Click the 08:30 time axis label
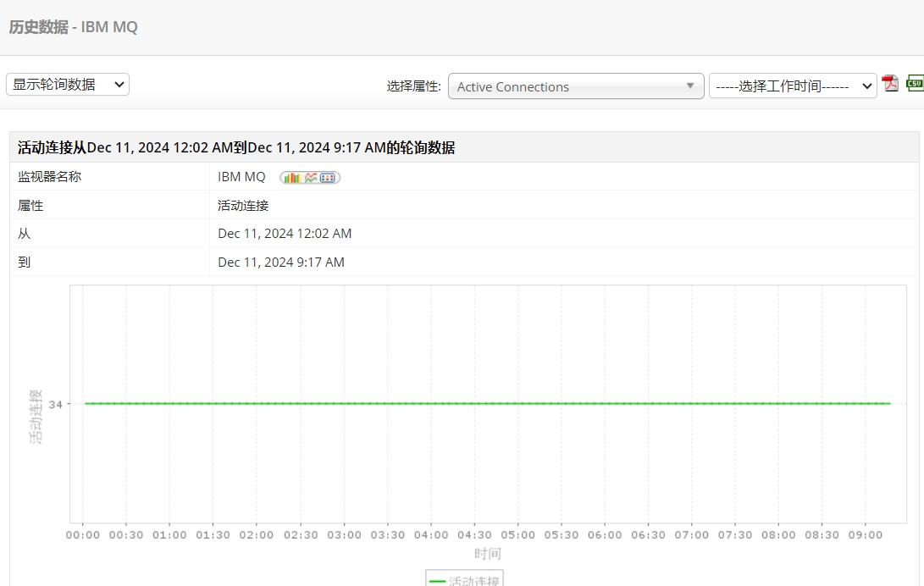924x586 pixels. click(x=822, y=534)
